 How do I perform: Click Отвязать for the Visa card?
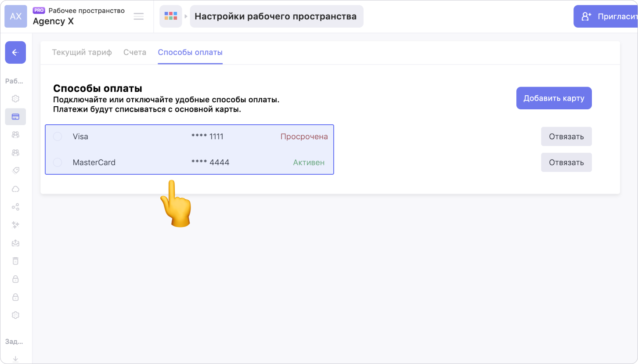coord(566,137)
